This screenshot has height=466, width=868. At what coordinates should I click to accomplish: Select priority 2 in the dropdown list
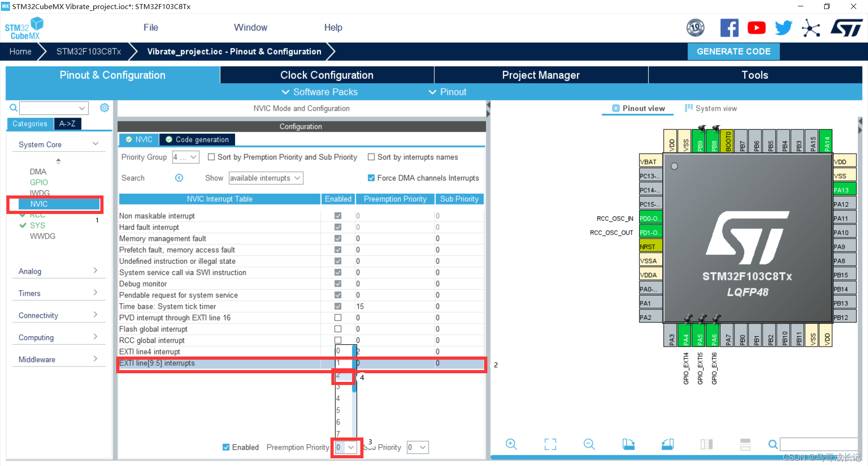(x=344, y=376)
